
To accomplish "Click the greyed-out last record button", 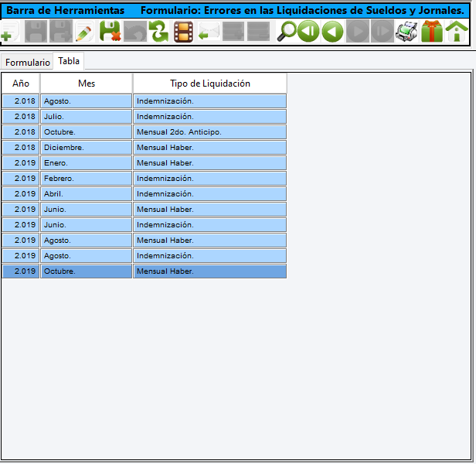I will coord(382,31).
